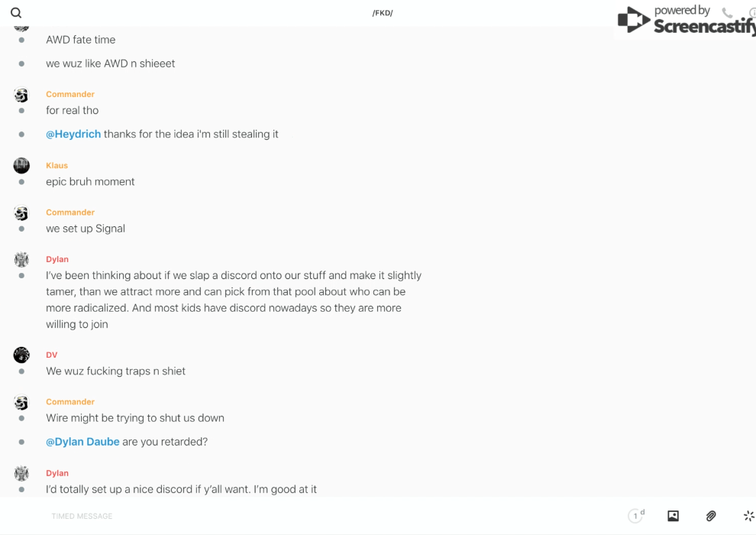This screenshot has width=756, height=535.
Task: Open the @Dylan Daube mention
Action: 82,442
